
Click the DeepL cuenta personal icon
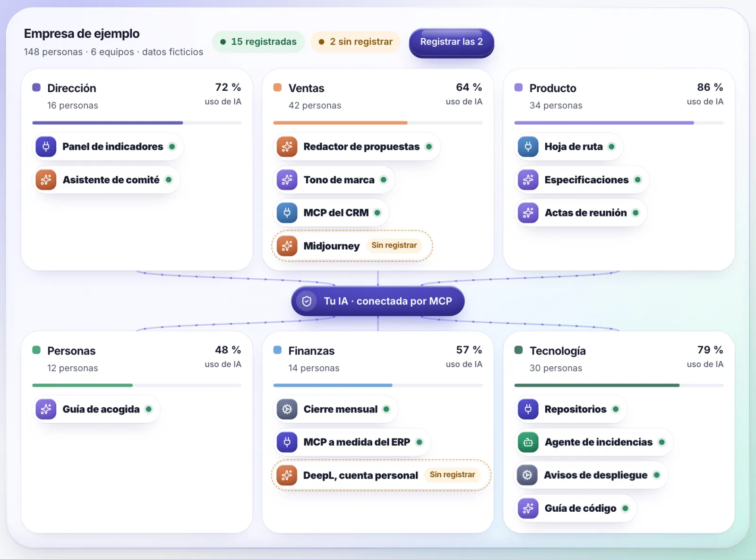(x=287, y=475)
